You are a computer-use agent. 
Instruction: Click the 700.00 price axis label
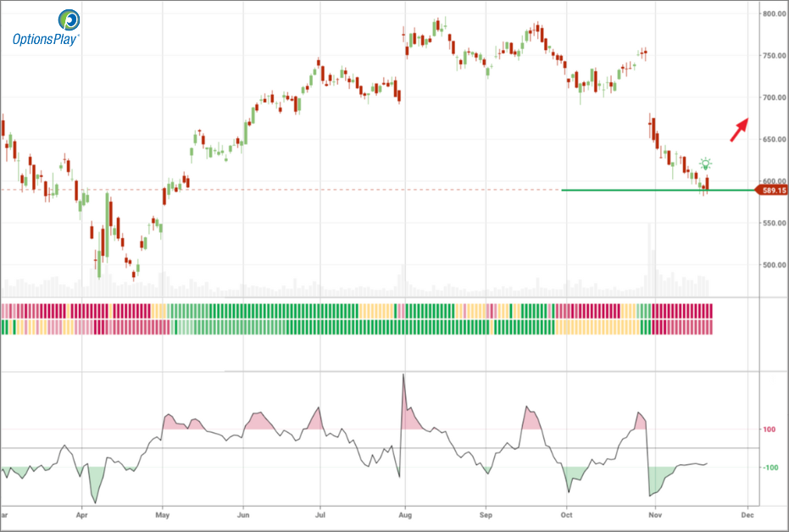point(774,98)
